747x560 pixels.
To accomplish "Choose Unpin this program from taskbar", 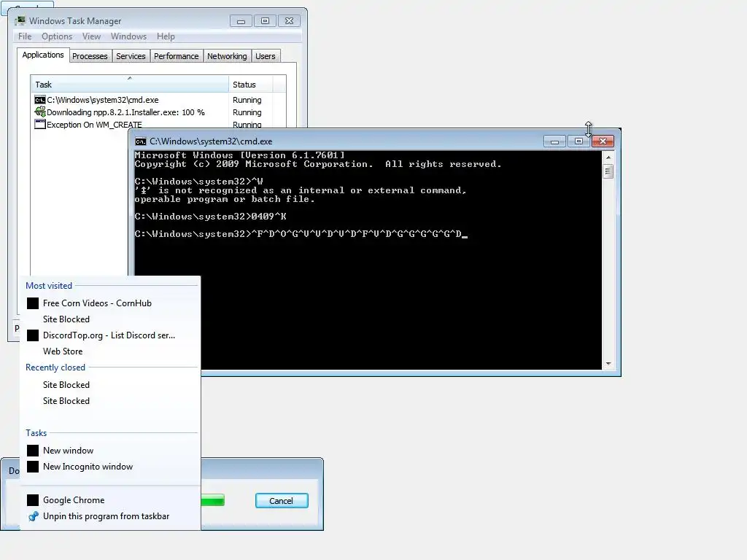I will point(111,516).
